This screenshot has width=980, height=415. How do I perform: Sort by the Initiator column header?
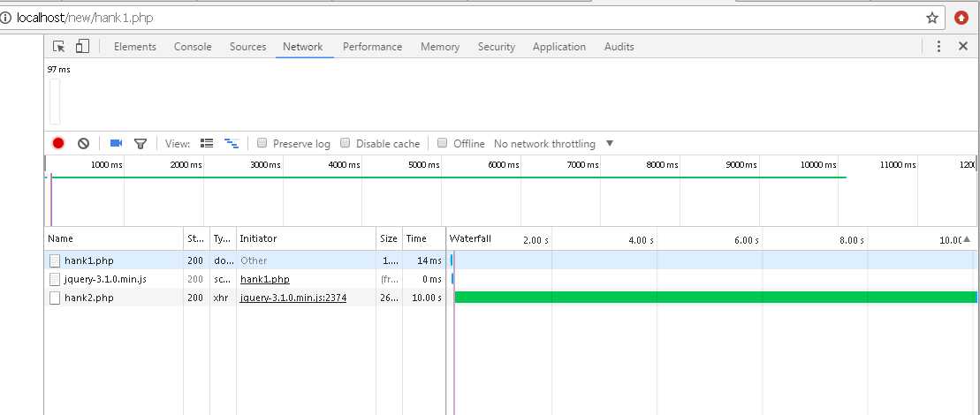coord(307,238)
